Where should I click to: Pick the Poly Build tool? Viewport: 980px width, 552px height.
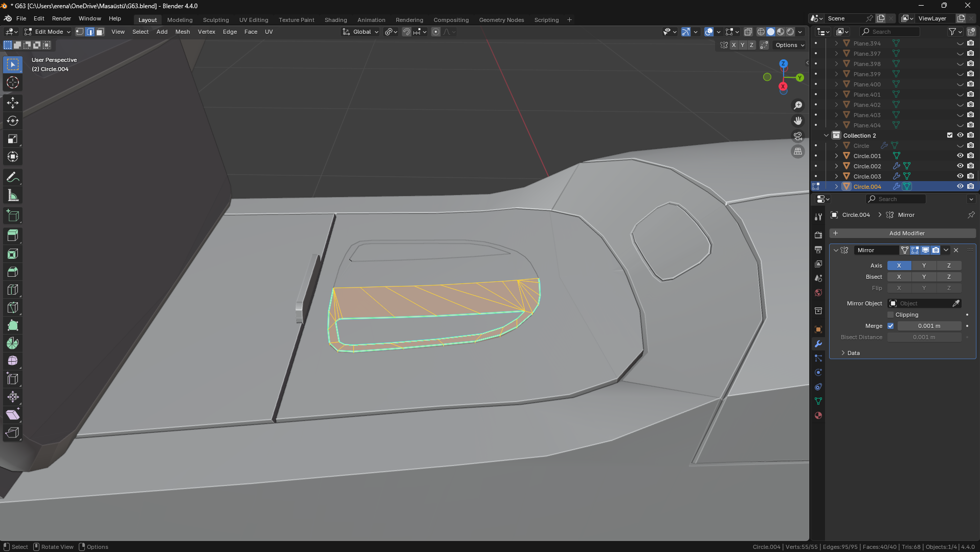[x=13, y=325]
